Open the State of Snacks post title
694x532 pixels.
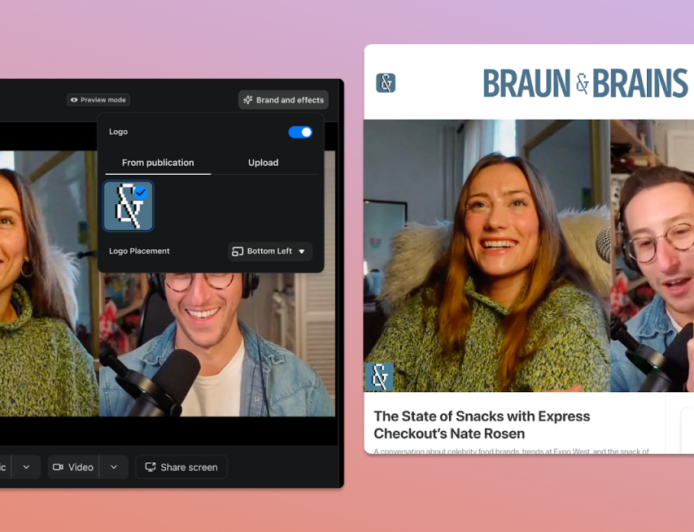(482, 424)
